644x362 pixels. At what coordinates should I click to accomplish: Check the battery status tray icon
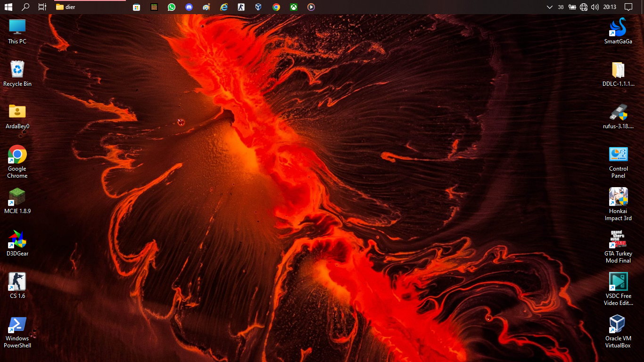572,7
